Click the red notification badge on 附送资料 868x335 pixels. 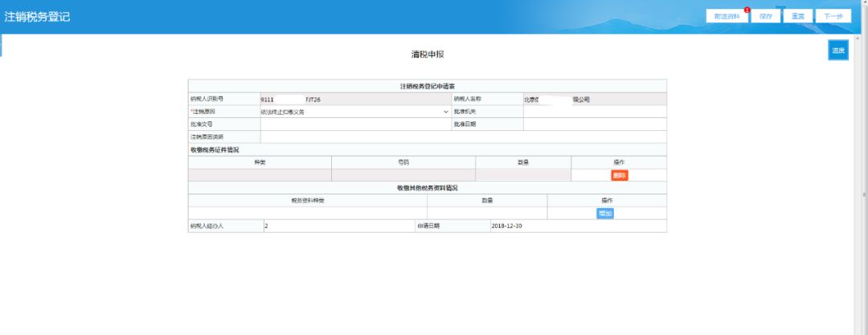747,10
